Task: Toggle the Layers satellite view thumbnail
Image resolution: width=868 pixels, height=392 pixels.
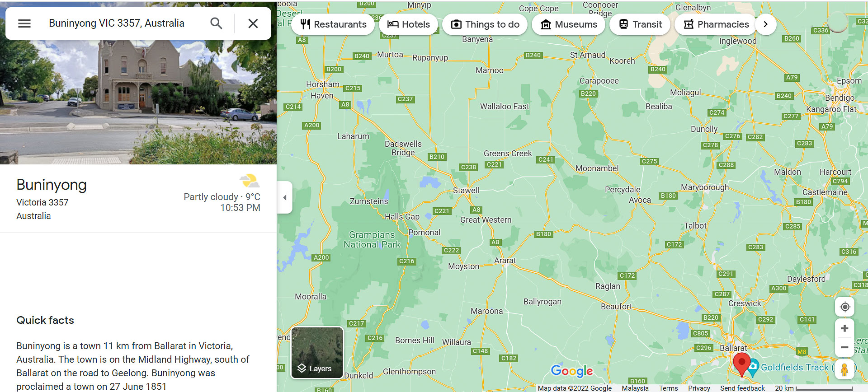Action: (x=317, y=353)
